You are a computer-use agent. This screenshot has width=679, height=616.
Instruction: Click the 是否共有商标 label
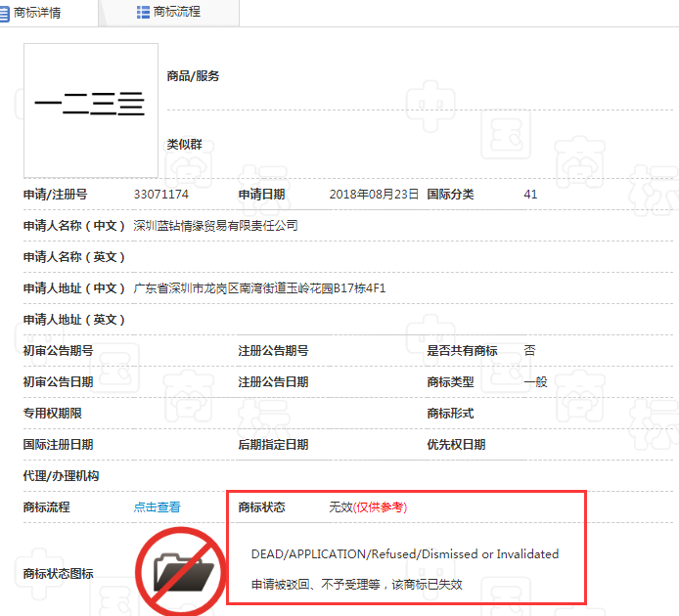(x=462, y=351)
